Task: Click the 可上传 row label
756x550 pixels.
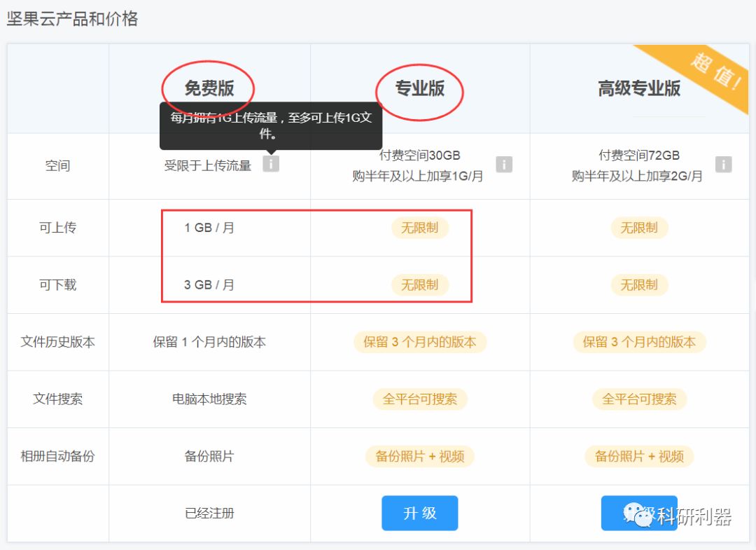Action: pos(58,227)
